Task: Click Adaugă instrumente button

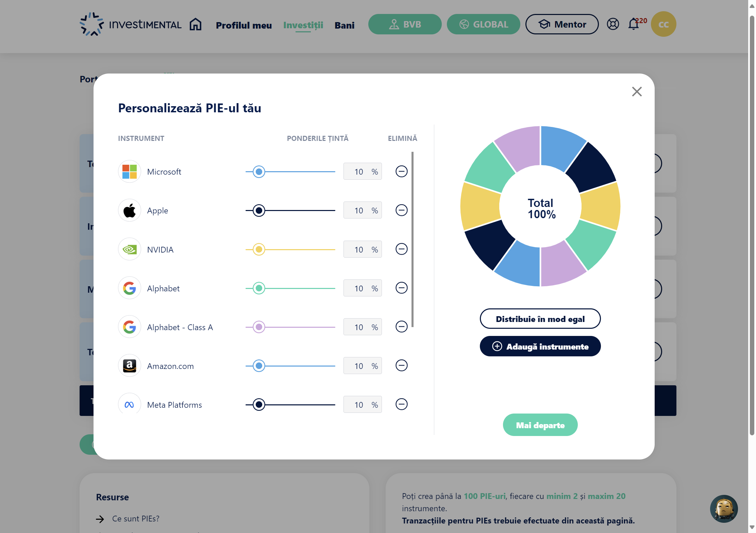Action: tap(540, 346)
